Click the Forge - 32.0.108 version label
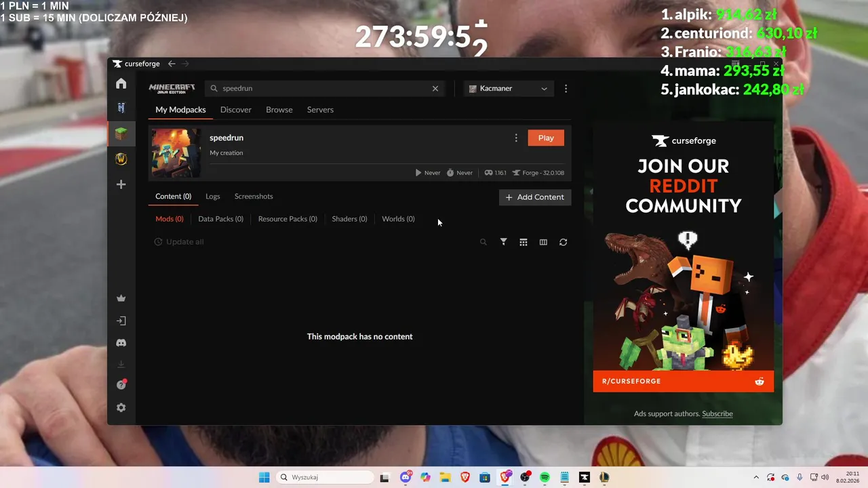This screenshot has height=488, width=868. pos(538,173)
